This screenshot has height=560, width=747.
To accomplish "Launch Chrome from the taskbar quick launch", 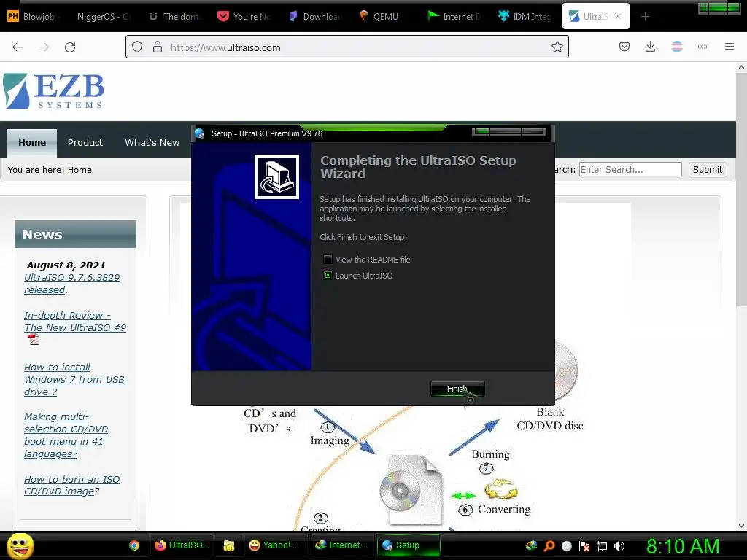I will coord(134,545).
